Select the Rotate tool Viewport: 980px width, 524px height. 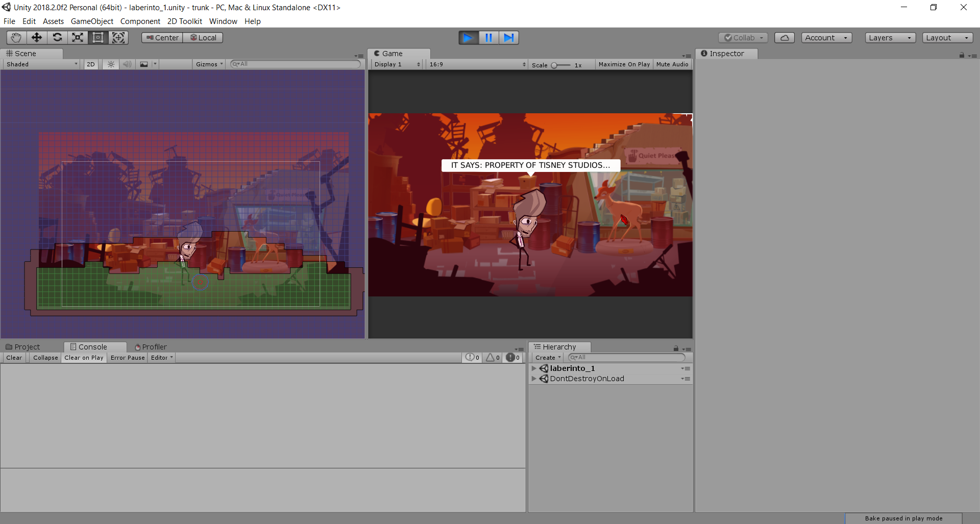(57, 38)
